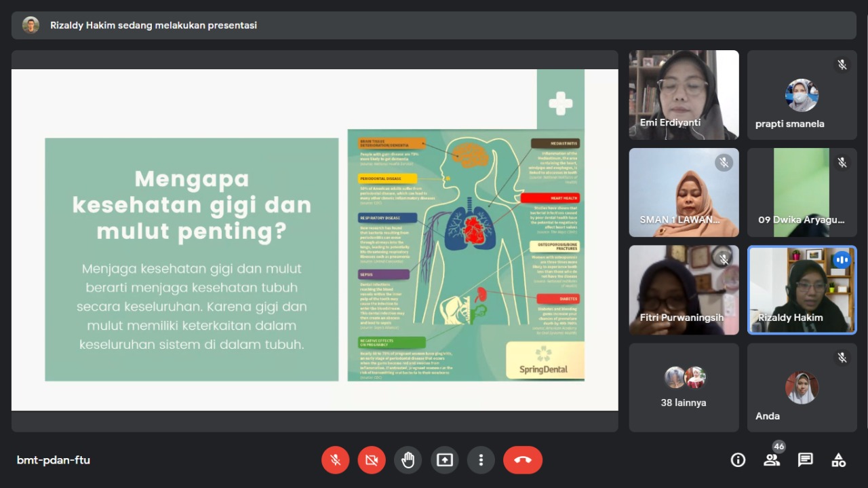This screenshot has height=488, width=868.
Task: Click the SMAN 1 LAWAN video tile
Action: click(x=684, y=192)
